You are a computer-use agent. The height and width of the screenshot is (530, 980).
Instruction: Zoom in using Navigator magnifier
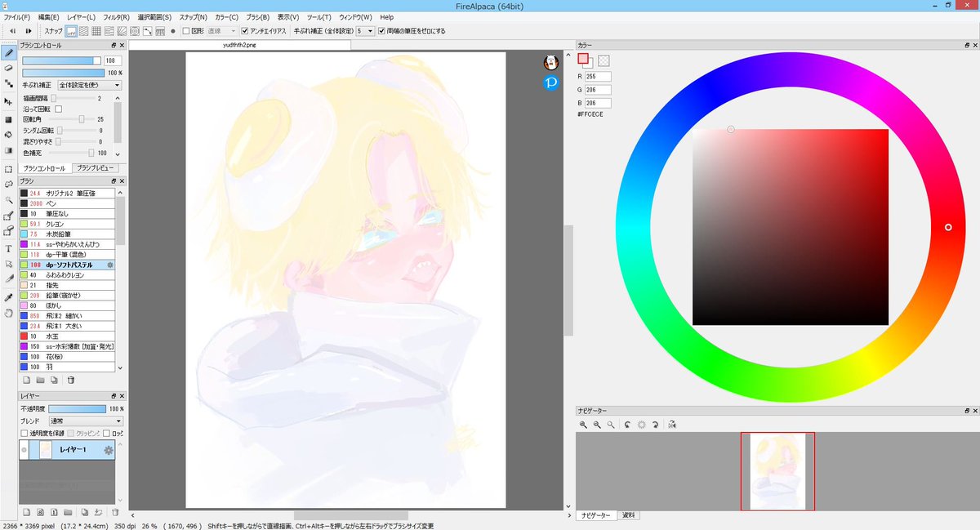(x=583, y=425)
